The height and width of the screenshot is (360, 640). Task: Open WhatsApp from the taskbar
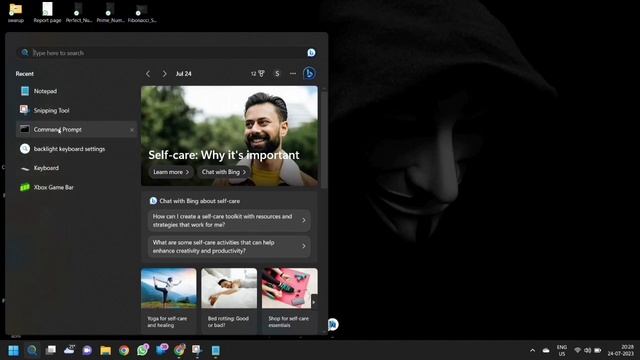tap(142, 350)
